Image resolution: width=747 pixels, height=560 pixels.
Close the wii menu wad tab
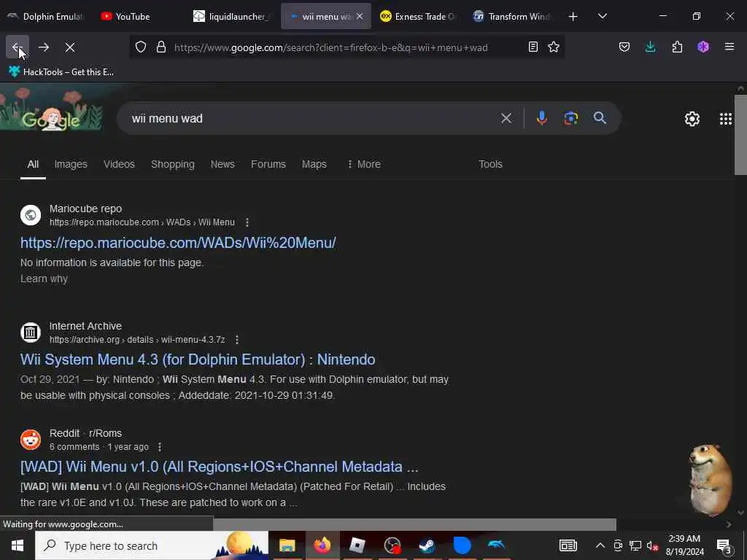pyautogui.click(x=360, y=17)
